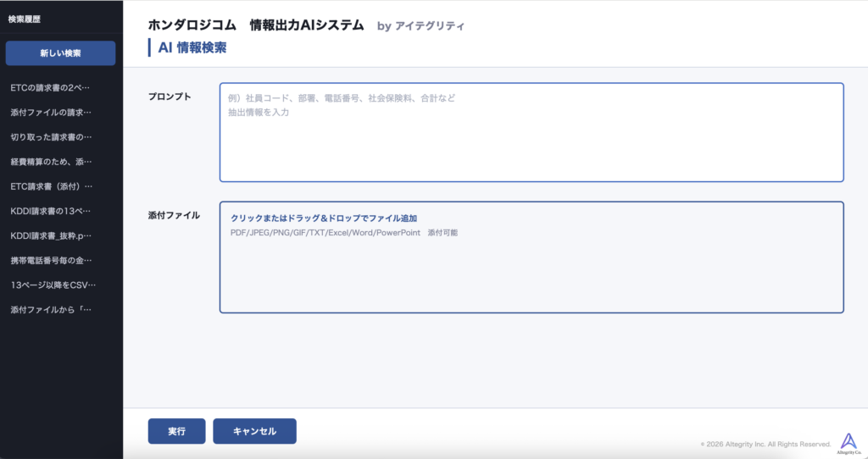This screenshot has height=459, width=868.
Task: Select history entry 切り取った請求書の…
Action: point(51,136)
